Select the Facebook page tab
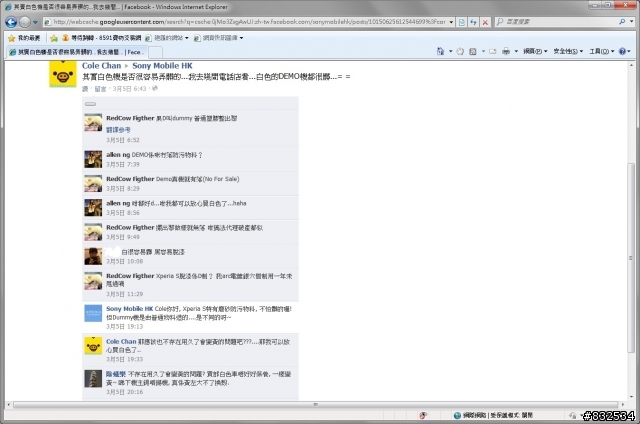640x424 pixels. (76, 52)
